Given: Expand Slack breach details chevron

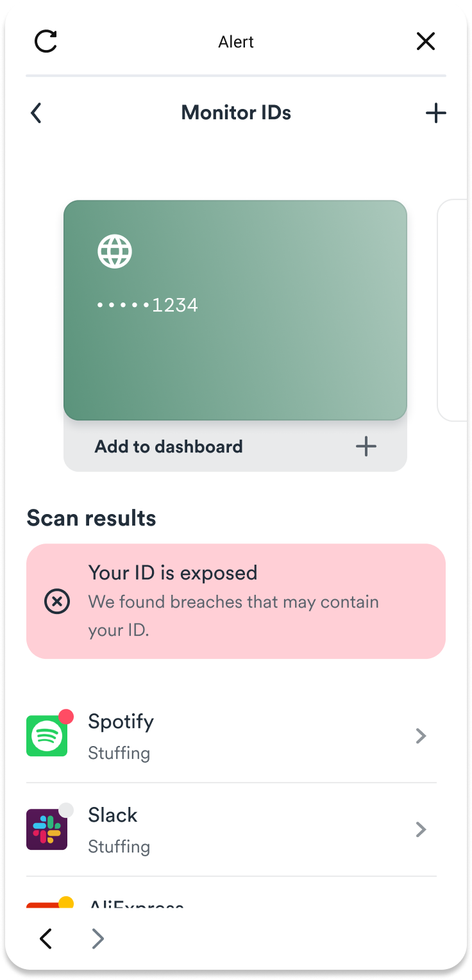Looking at the screenshot, I should point(421,830).
